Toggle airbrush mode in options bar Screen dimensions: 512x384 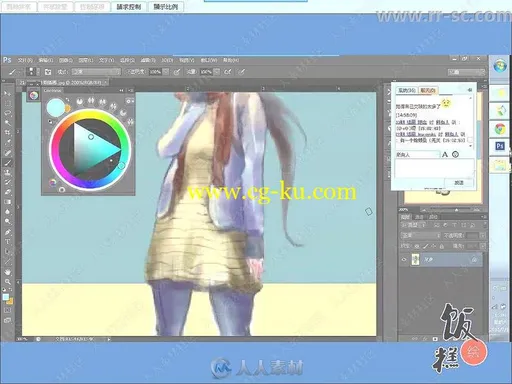pyautogui.click(x=228, y=72)
